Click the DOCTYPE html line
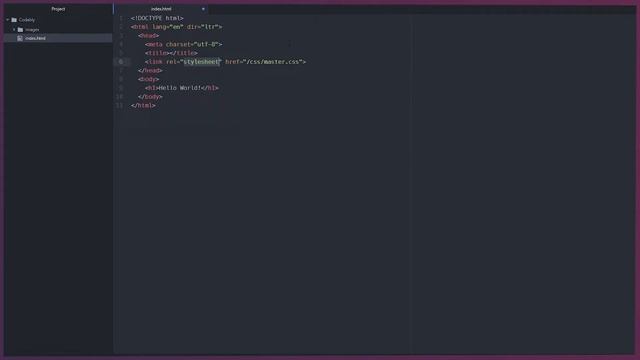640x360 pixels. tap(157, 18)
